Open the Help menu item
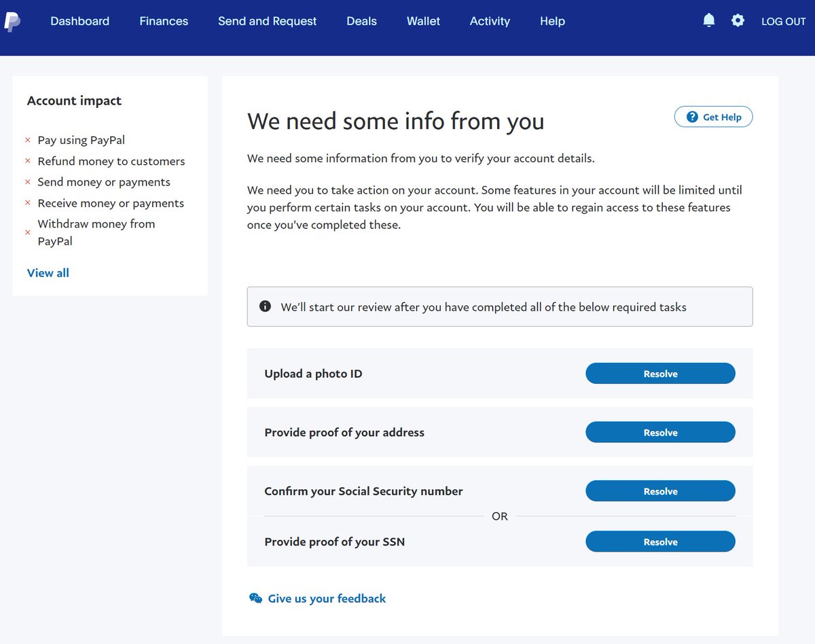 click(x=552, y=21)
